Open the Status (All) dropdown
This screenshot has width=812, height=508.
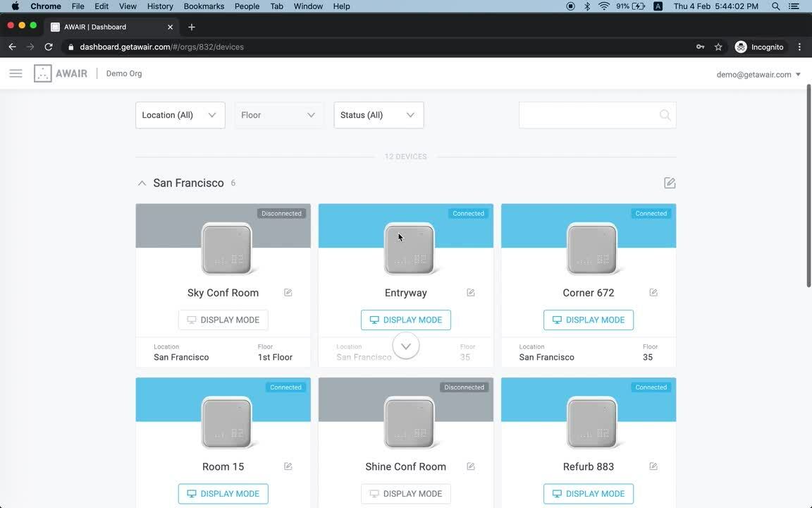(379, 115)
